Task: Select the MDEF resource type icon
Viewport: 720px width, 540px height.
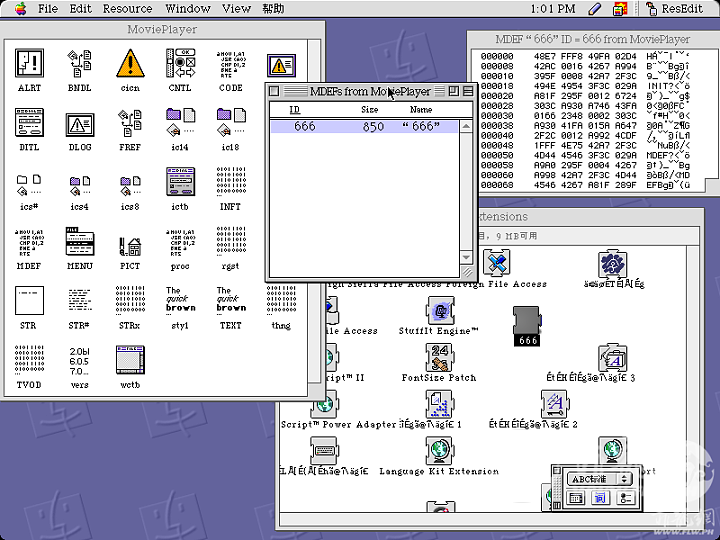Action: click(x=29, y=242)
